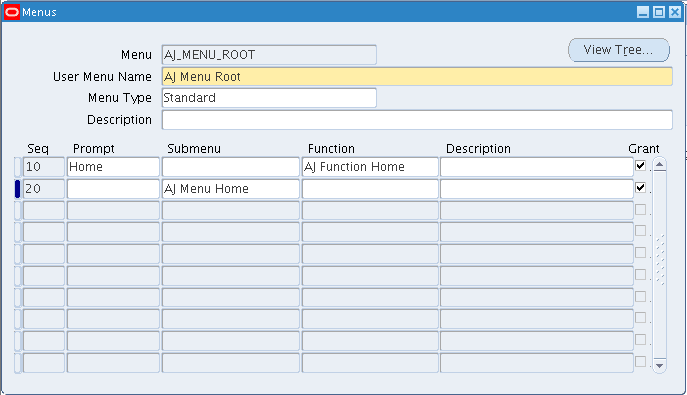Click the Oracle logo icon in title bar

tap(12, 12)
